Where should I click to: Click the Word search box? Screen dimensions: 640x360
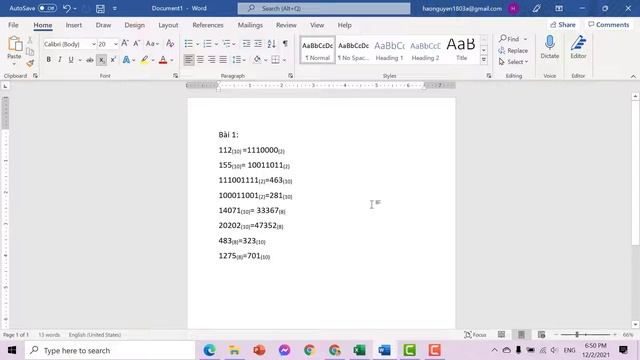(324, 8)
